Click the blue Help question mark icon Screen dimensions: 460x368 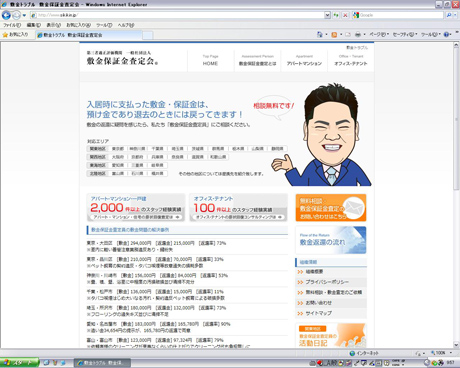pos(446,34)
